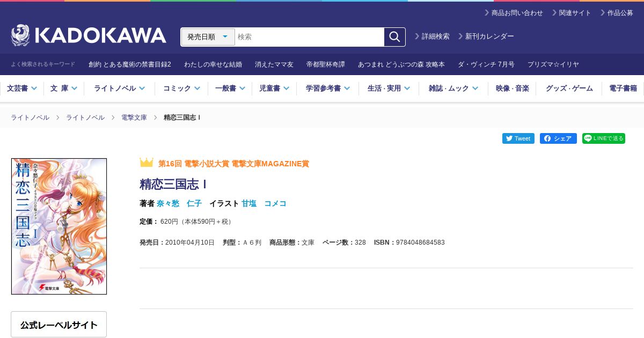The width and height of the screenshot is (644, 338).
Task: Expand the コミック menu
Action: pos(181,89)
